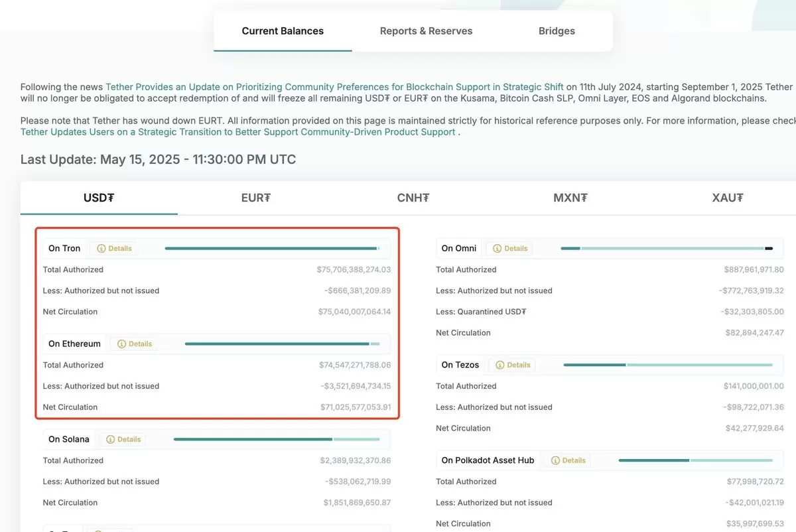
Task: Select the CNH₮ currency tab
Action: 413,198
